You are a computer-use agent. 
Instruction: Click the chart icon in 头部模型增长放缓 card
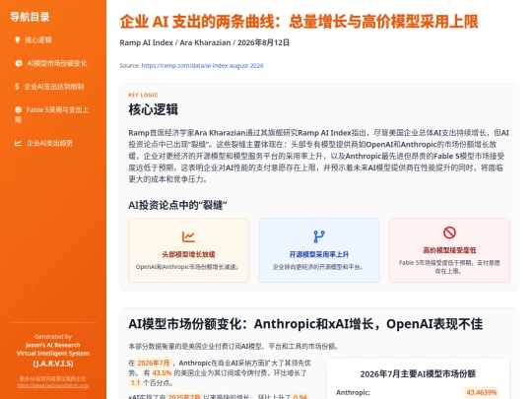click(188, 236)
